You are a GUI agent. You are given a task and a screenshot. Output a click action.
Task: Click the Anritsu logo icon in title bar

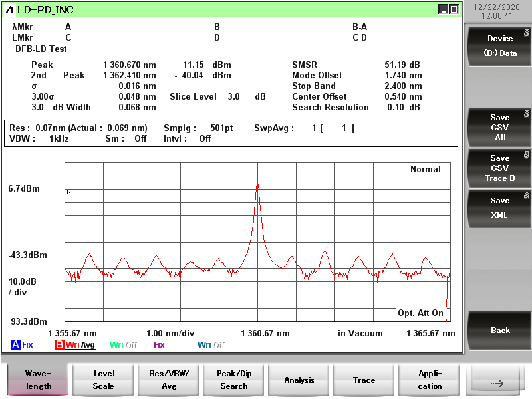click(9, 9)
